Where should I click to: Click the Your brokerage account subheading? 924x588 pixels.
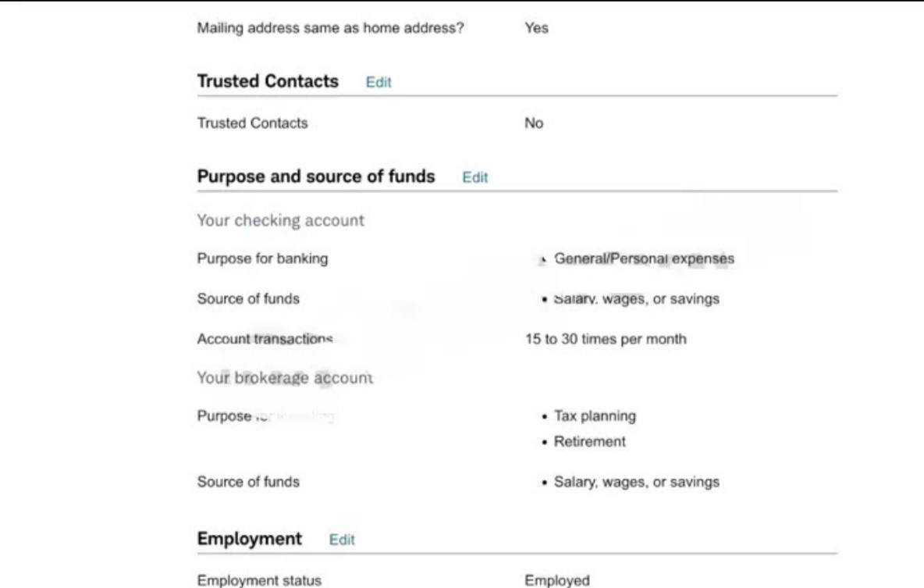tap(284, 378)
